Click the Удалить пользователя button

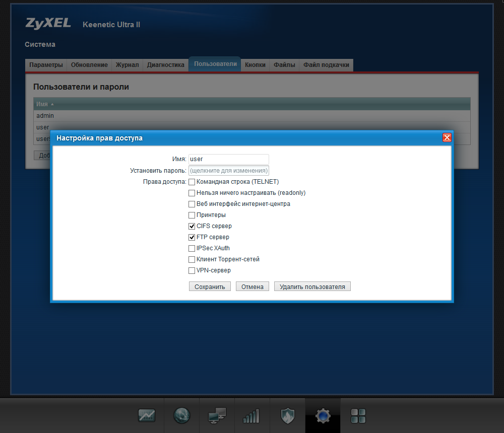tap(312, 286)
